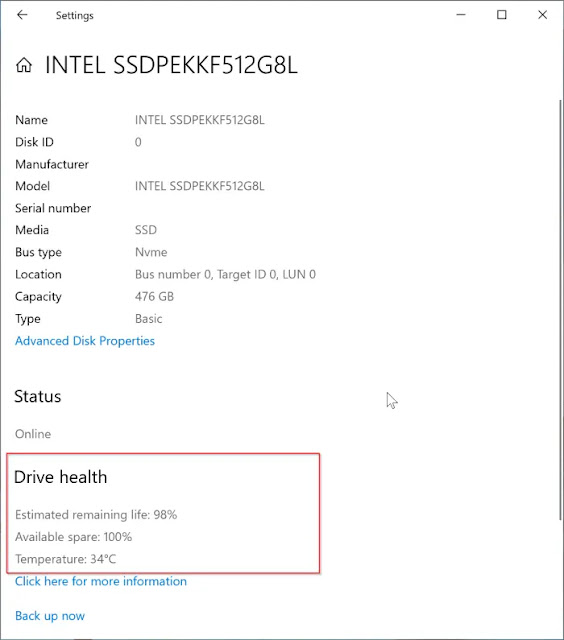The width and height of the screenshot is (564, 640).
Task: Minimize the Settings window
Action: click(461, 15)
